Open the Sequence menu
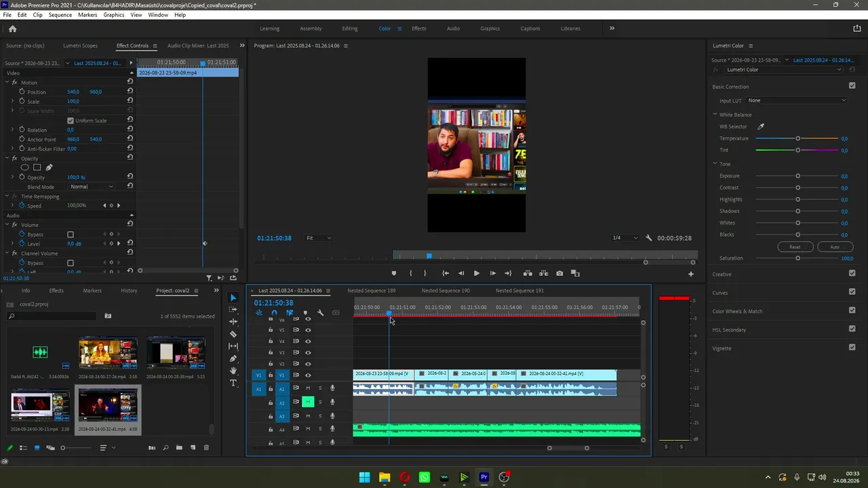Screen dimensions: 868x488 (60, 15)
